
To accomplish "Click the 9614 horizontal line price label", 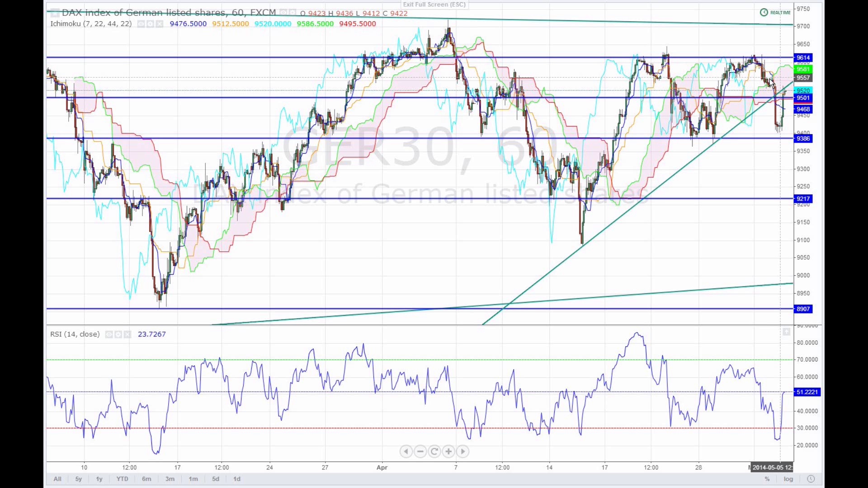I will [803, 58].
